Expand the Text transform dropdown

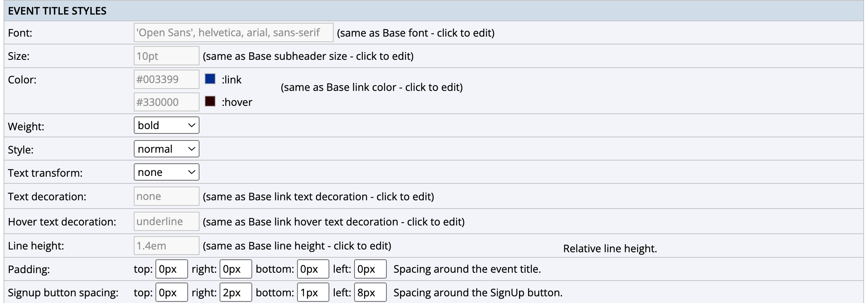(x=166, y=172)
